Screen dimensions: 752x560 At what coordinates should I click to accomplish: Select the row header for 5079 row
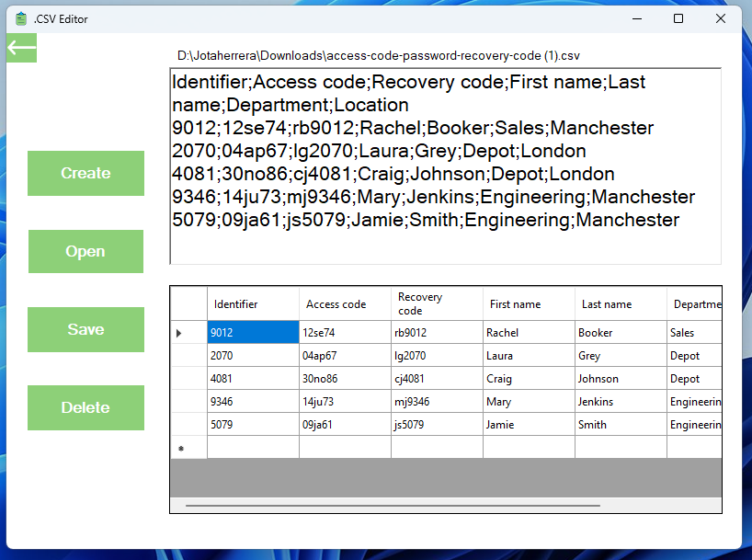coord(189,425)
